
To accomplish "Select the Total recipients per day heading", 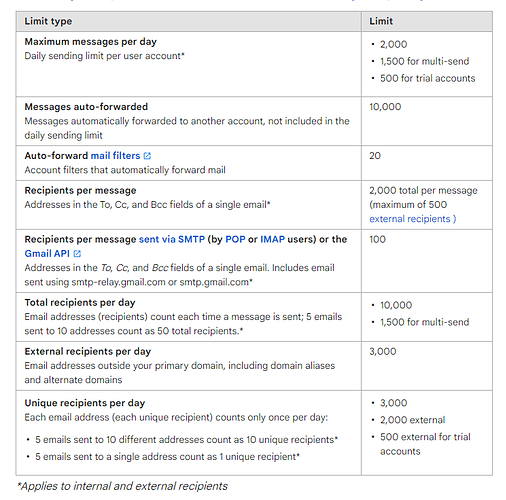I will coord(80,303).
